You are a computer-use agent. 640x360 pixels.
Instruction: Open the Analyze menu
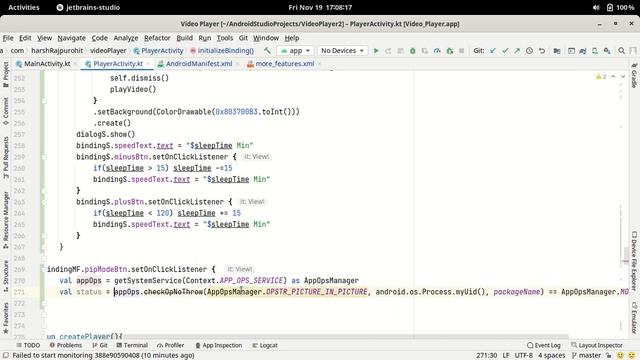[126, 38]
